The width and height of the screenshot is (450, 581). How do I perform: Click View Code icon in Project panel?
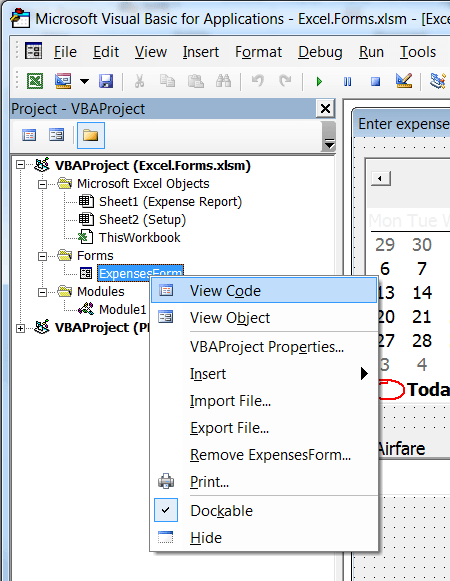[29, 135]
